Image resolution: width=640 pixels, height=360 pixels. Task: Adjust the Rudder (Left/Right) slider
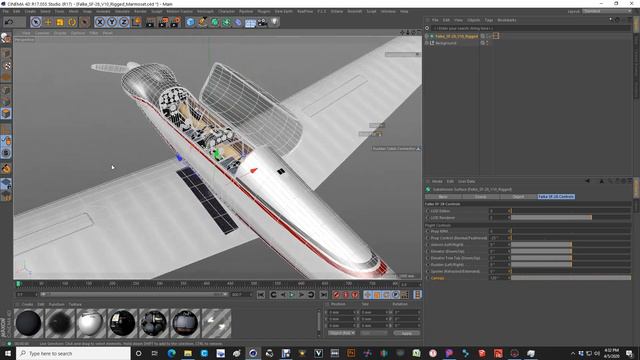(571, 264)
